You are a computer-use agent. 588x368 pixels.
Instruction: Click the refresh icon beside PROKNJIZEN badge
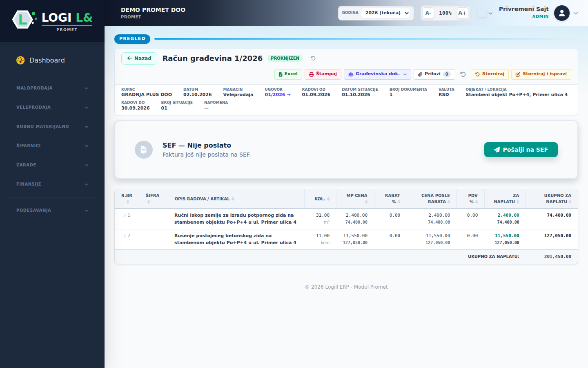tap(313, 58)
